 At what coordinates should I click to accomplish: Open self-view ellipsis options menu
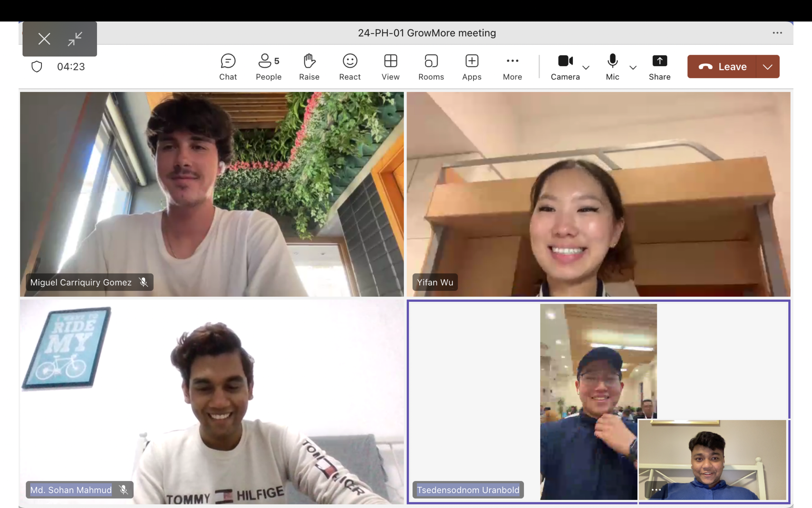coord(656,490)
